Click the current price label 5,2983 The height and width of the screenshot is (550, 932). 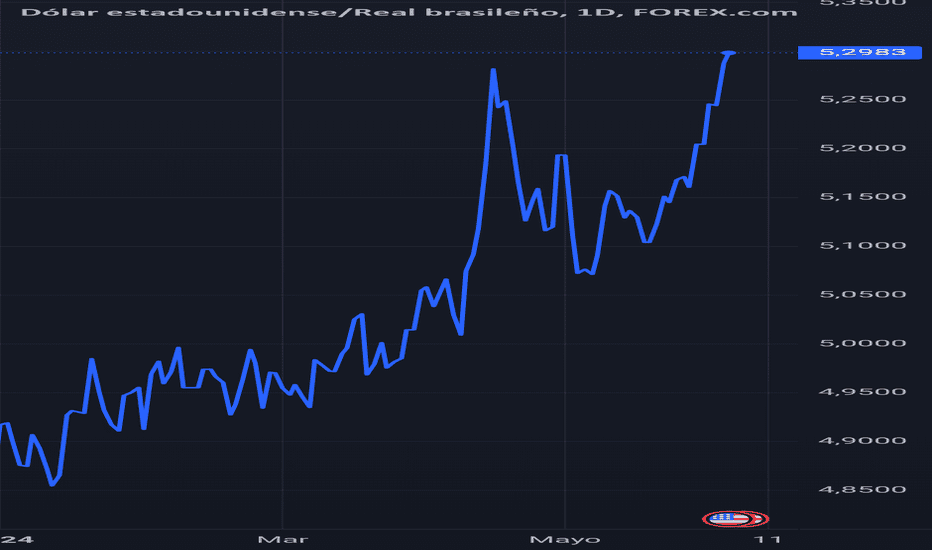859,52
